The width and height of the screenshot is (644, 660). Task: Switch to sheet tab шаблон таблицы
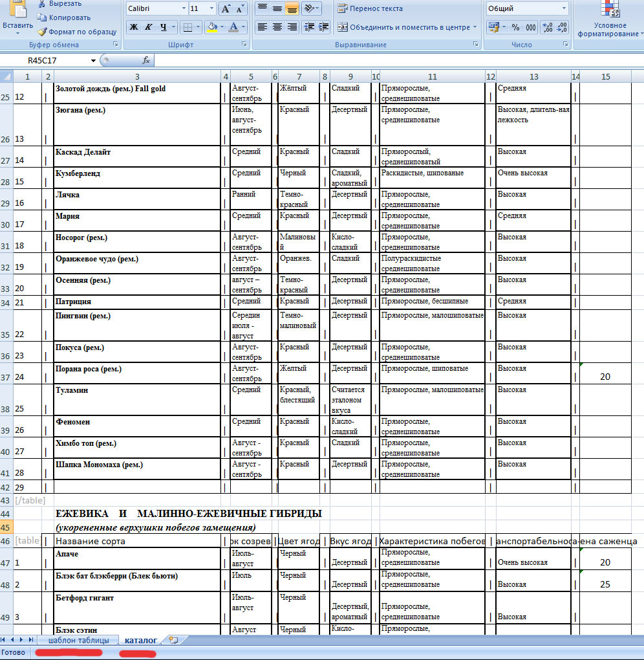(x=79, y=640)
